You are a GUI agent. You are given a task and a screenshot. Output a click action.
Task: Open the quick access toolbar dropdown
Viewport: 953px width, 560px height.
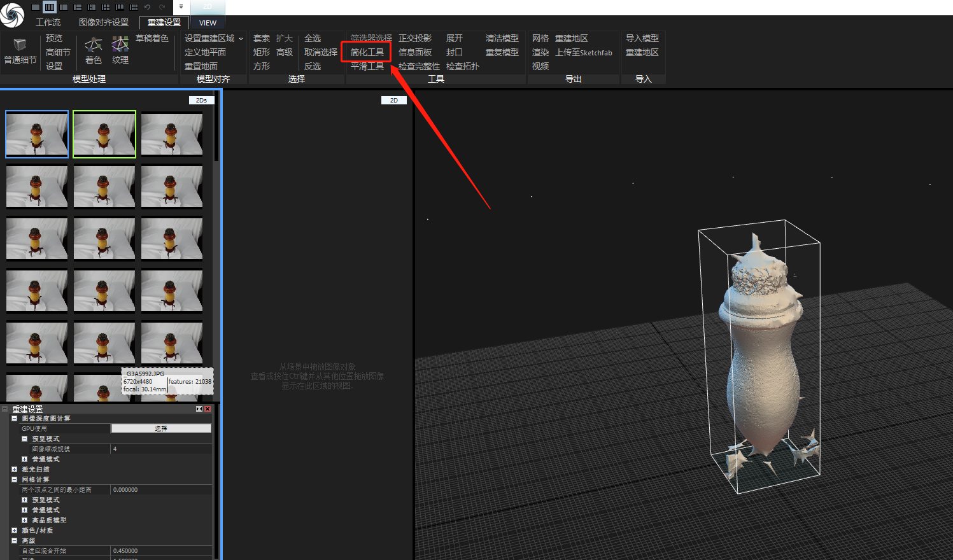181,7
